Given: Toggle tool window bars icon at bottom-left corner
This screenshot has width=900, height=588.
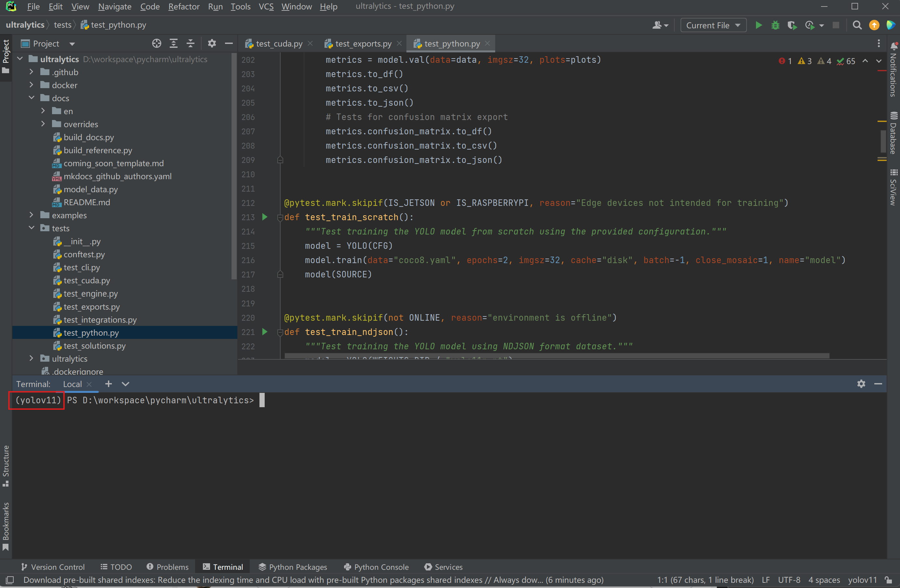Looking at the screenshot, I should 10,580.
